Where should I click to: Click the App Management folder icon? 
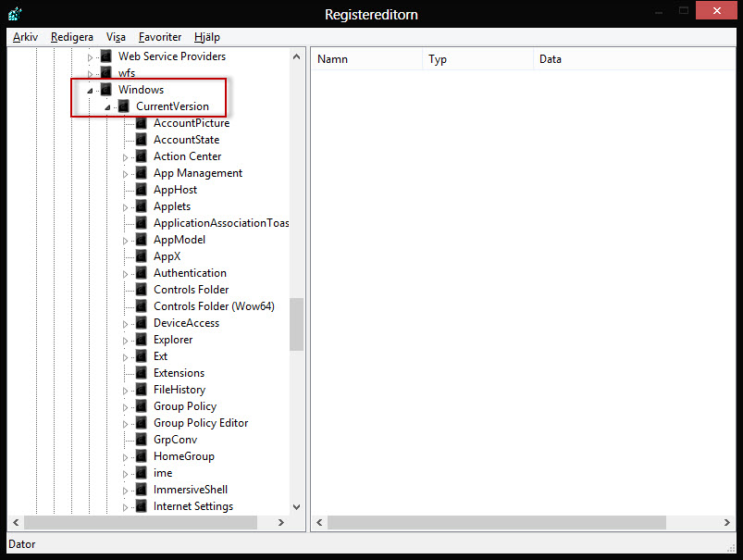click(x=142, y=173)
